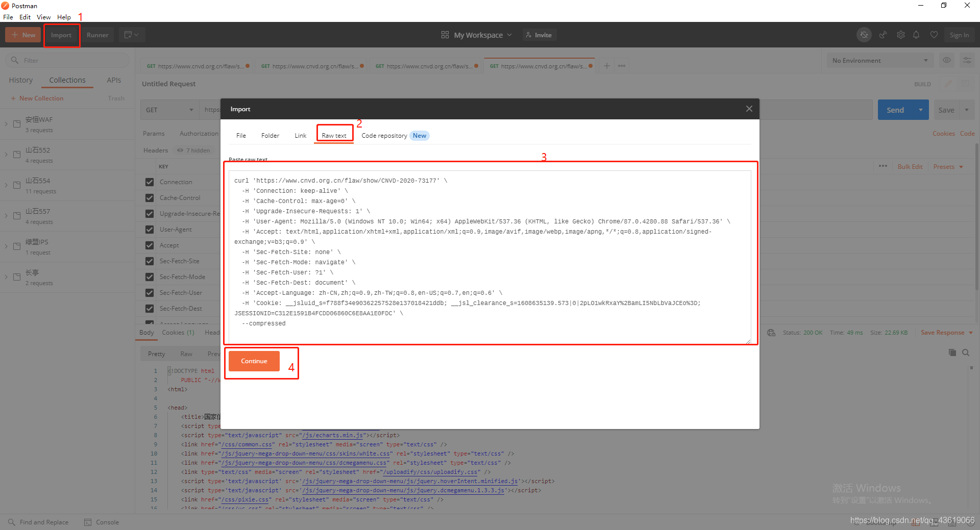
Task: Click the Continue button
Action: tap(254, 361)
